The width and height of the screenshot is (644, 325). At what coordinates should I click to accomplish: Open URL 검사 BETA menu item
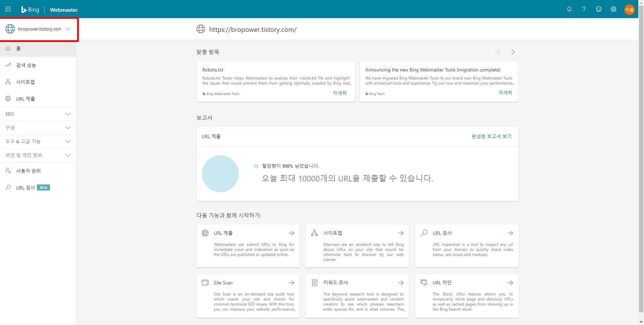(38, 187)
